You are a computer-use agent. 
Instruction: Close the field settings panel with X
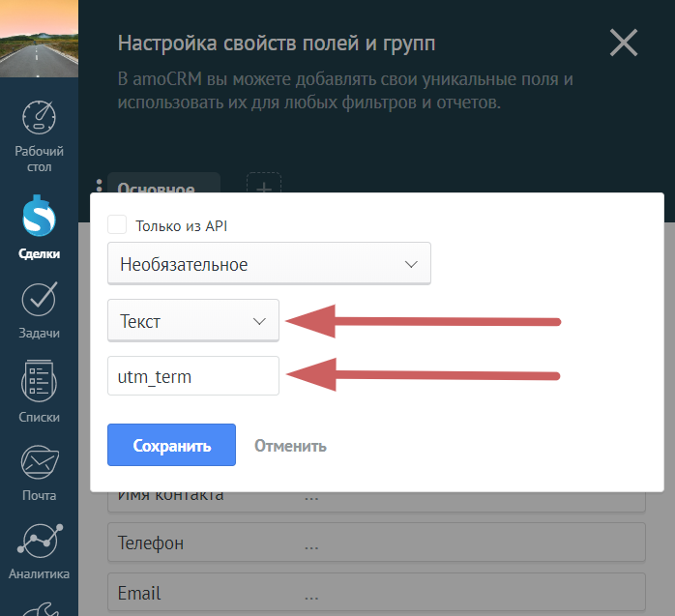tap(624, 44)
